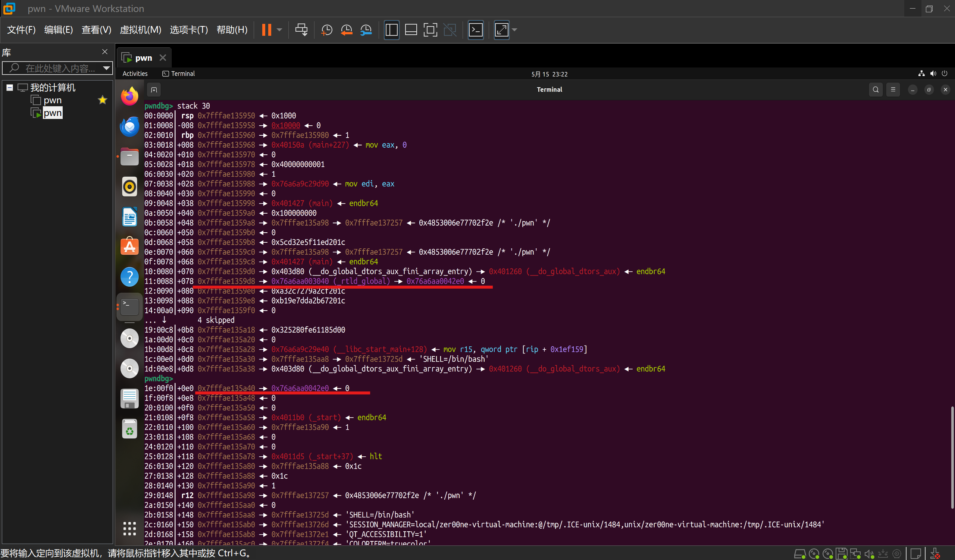Image resolution: width=955 pixels, height=560 pixels.
Task: Expand the power options dropdown arrow
Action: (280, 29)
